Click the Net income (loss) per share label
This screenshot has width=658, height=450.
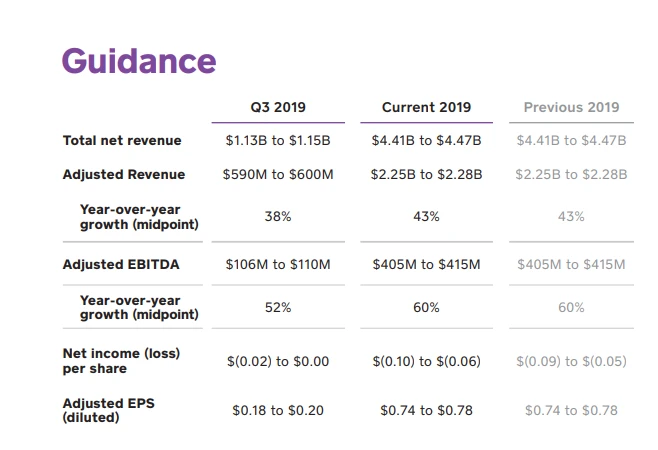click(121, 361)
